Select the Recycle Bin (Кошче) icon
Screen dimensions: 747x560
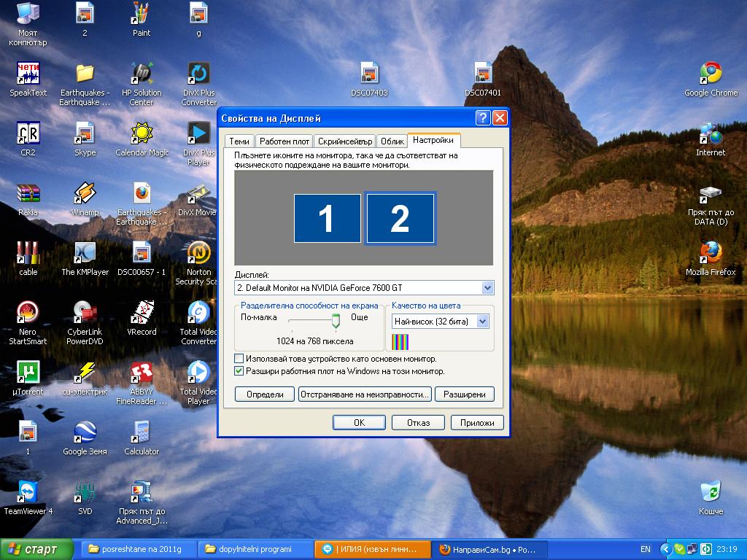coord(711,492)
